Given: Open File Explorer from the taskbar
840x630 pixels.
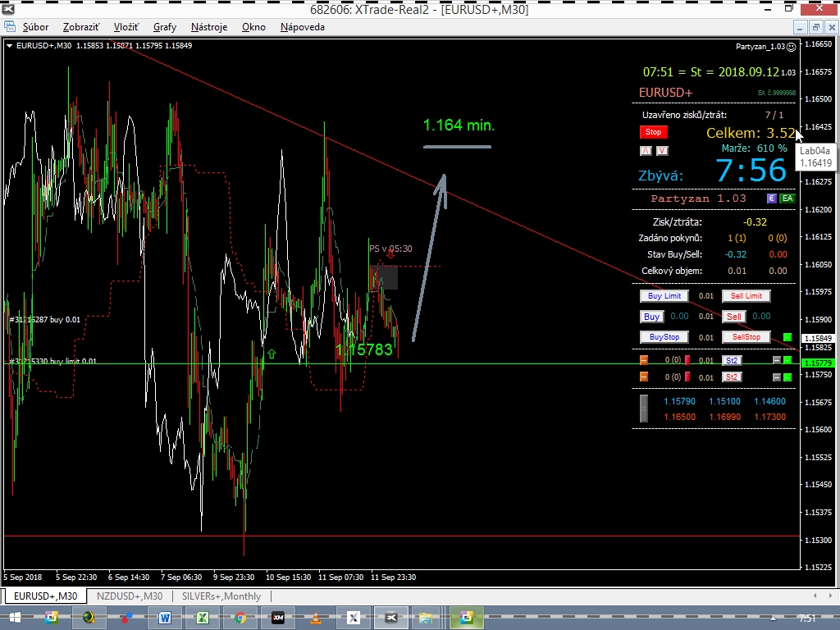Looking at the screenshot, I should click(426, 618).
